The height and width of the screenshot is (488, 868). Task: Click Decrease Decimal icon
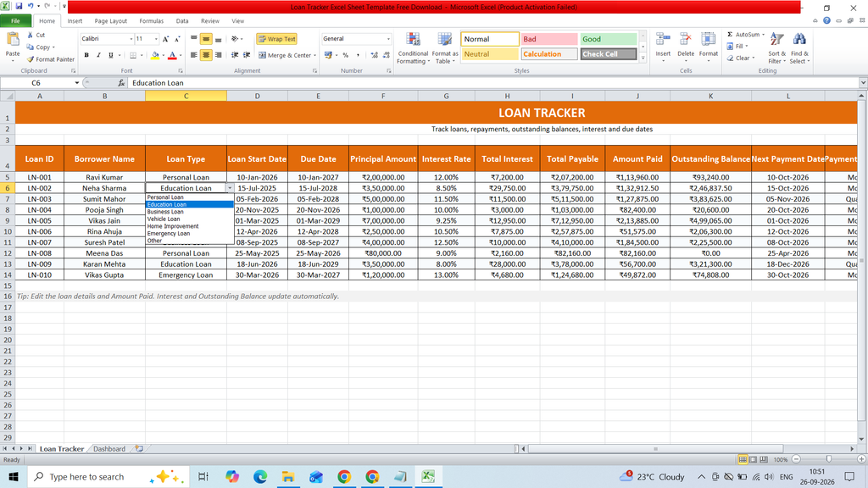[x=386, y=55]
